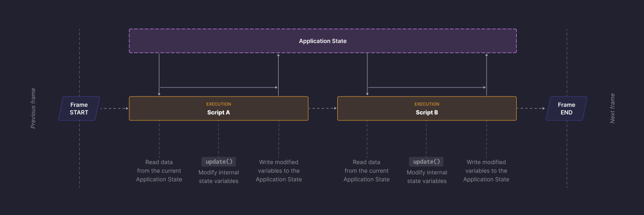The width and height of the screenshot is (644, 215).
Task: Click dashed arrow from Frame START to Script A
Action: tap(114, 108)
